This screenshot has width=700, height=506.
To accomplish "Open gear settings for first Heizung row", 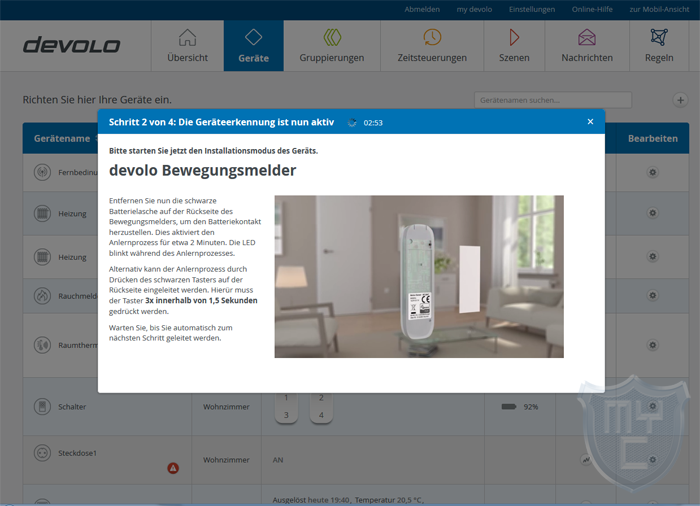I will click(652, 213).
